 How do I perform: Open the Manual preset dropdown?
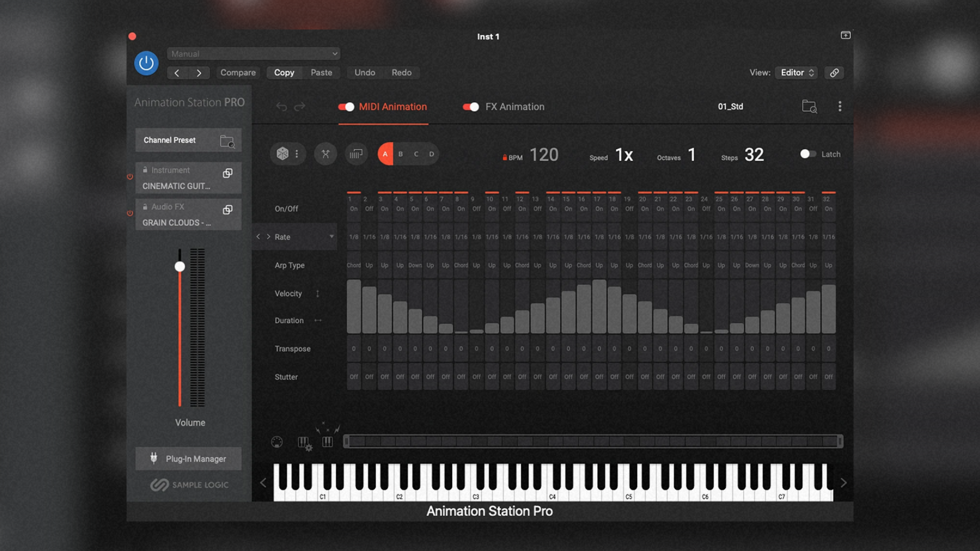click(254, 54)
